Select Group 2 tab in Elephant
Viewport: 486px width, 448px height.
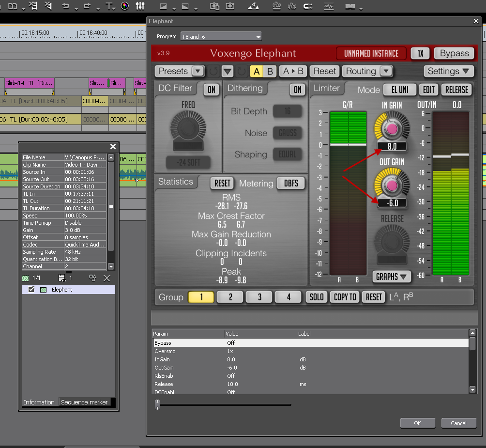click(230, 297)
